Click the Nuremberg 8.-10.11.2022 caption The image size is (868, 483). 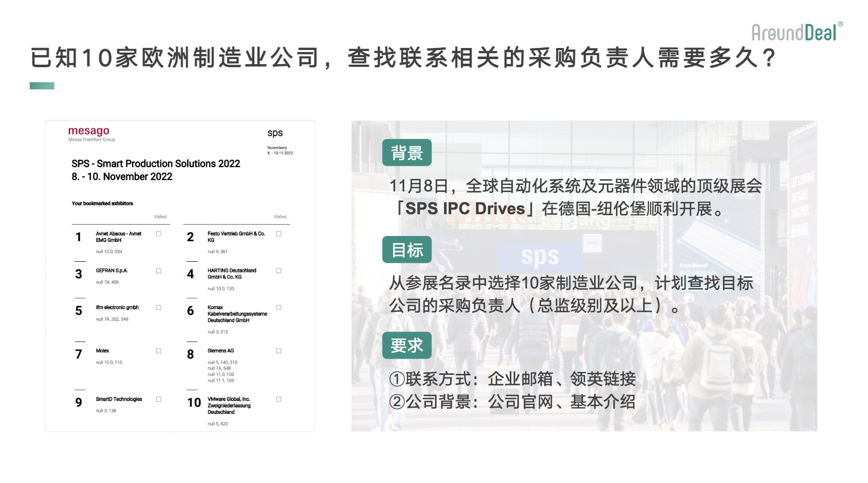(x=280, y=151)
